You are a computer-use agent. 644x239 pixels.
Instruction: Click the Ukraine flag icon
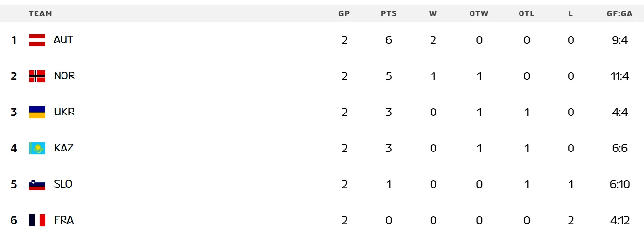(37, 112)
